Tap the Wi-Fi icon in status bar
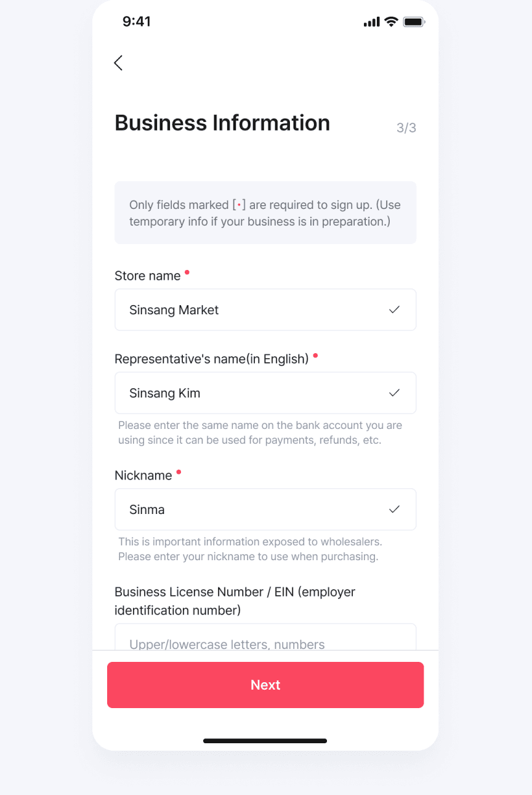Screen dimensions: 532x795 (391, 22)
